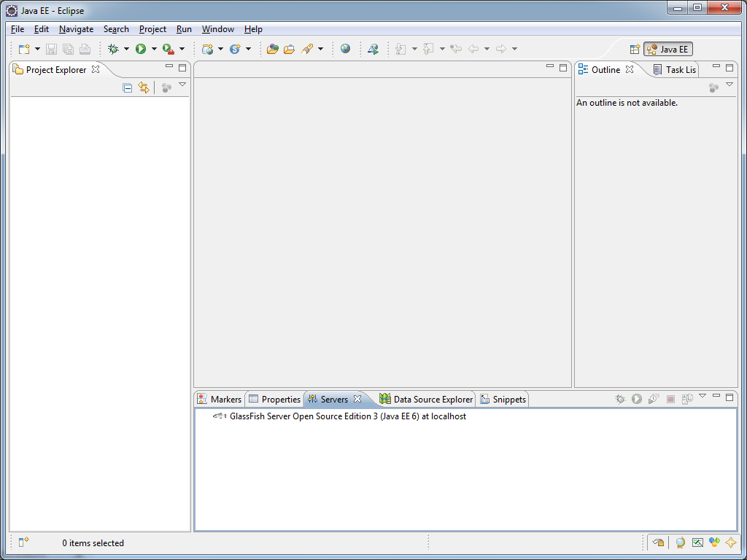Screen dimensions: 747x560
Task: Click the Save All icon in toolbar
Action: pos(68,49)
